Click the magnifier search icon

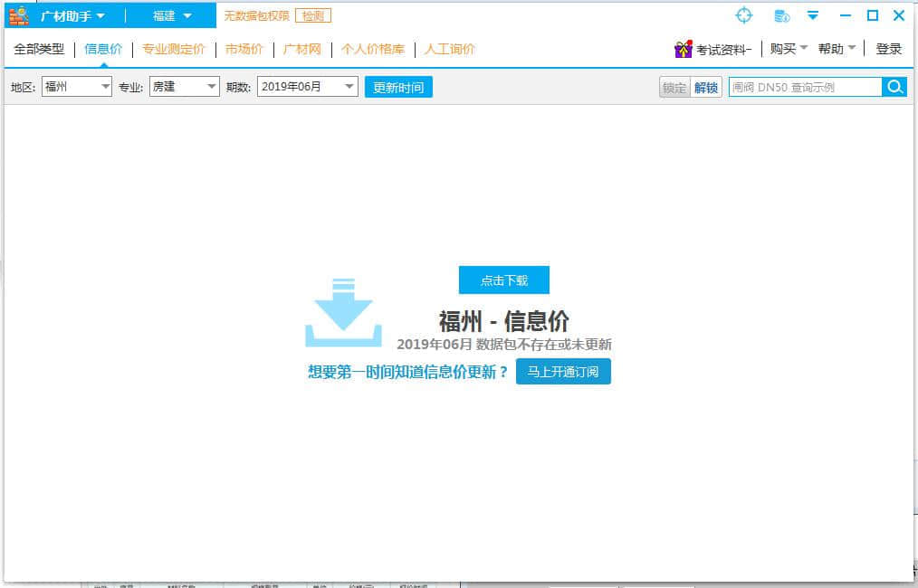click(894, 87)
